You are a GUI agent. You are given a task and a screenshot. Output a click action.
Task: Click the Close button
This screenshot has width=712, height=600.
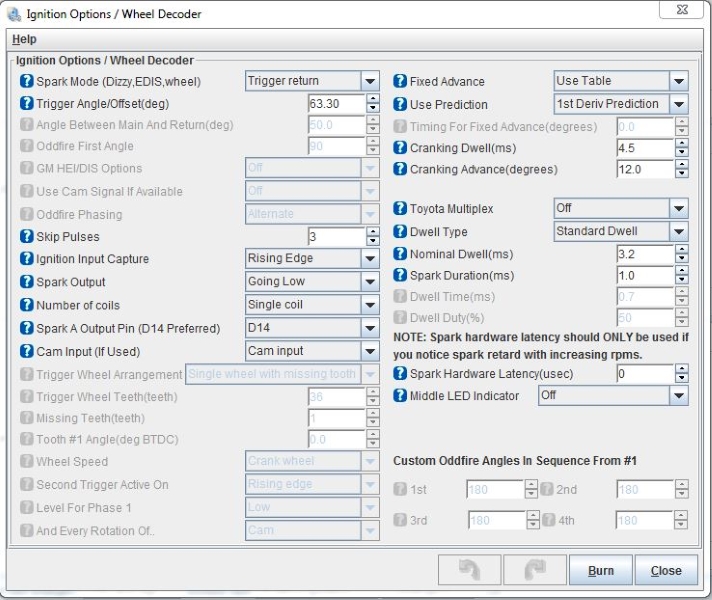coord(666,571)
